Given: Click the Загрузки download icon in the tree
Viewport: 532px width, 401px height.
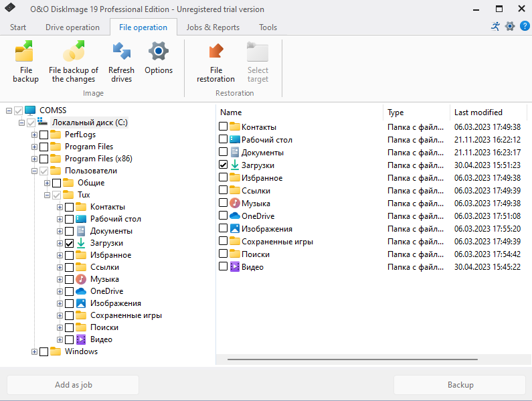Looking at the screenshot, I should [x=81, y=243].
